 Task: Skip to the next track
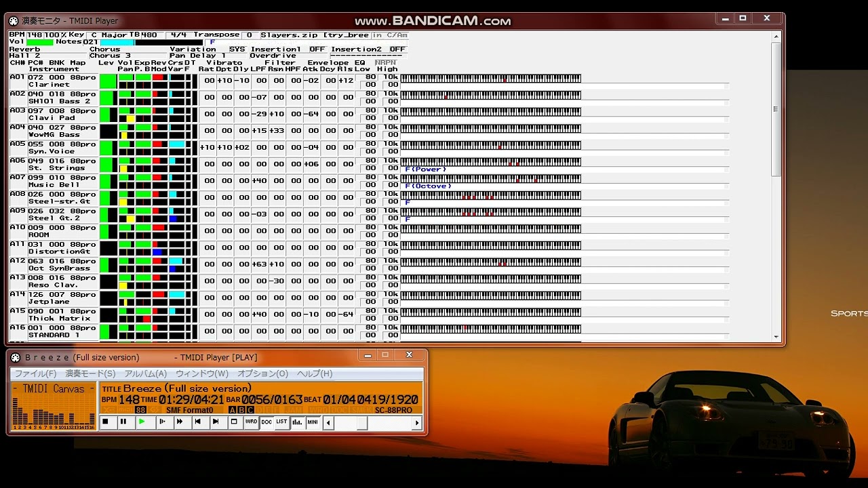pyautogui.click(x=216, y=422)
